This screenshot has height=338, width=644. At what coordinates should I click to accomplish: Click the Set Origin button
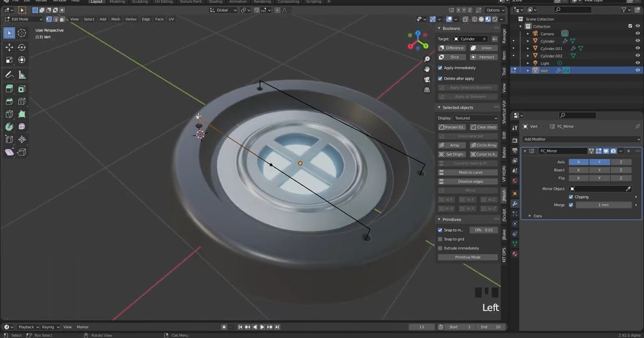(x=453, y=154)
